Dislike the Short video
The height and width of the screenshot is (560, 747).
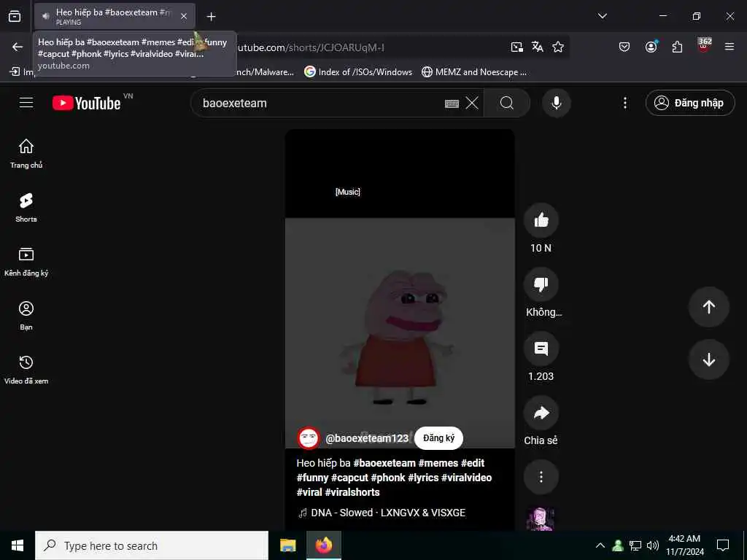click(541, 284)
